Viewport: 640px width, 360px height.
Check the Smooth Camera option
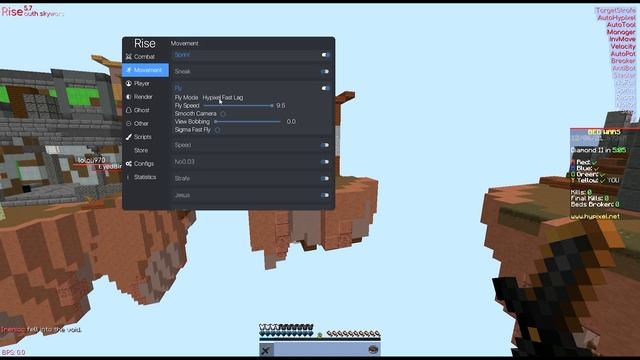point(223,114)
